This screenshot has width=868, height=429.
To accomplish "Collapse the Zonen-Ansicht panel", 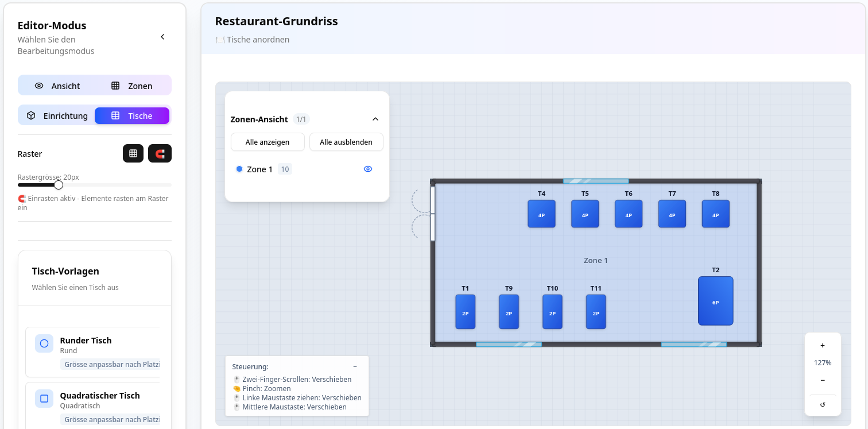I will pyautogui.click(x=375, y=119).
